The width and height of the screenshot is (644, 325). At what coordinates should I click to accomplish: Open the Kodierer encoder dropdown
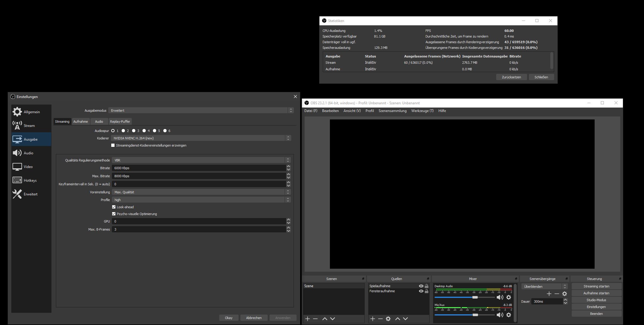[x=201, y=138]
